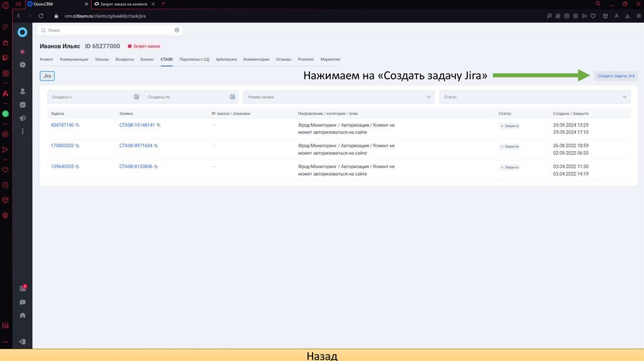Copy task number 434787140 with copy icon
This screenshot has height=361, width=644.
point(77,125)
